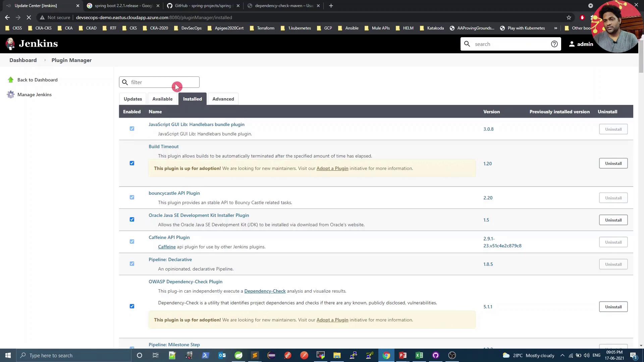
Task: Stop page loading with X button
Action: pyautogui.click(x=29, y=17)
